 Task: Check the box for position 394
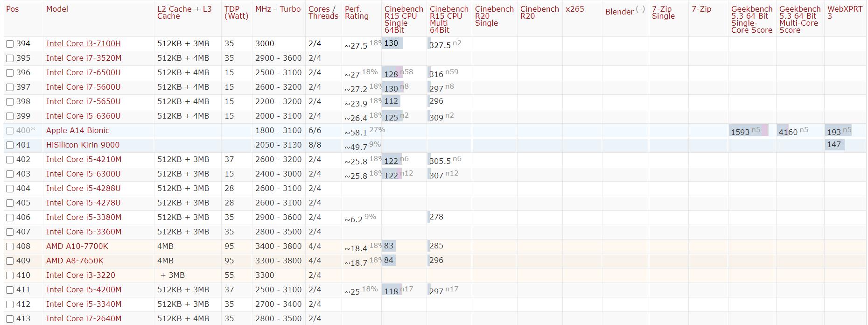click(10, 44)
